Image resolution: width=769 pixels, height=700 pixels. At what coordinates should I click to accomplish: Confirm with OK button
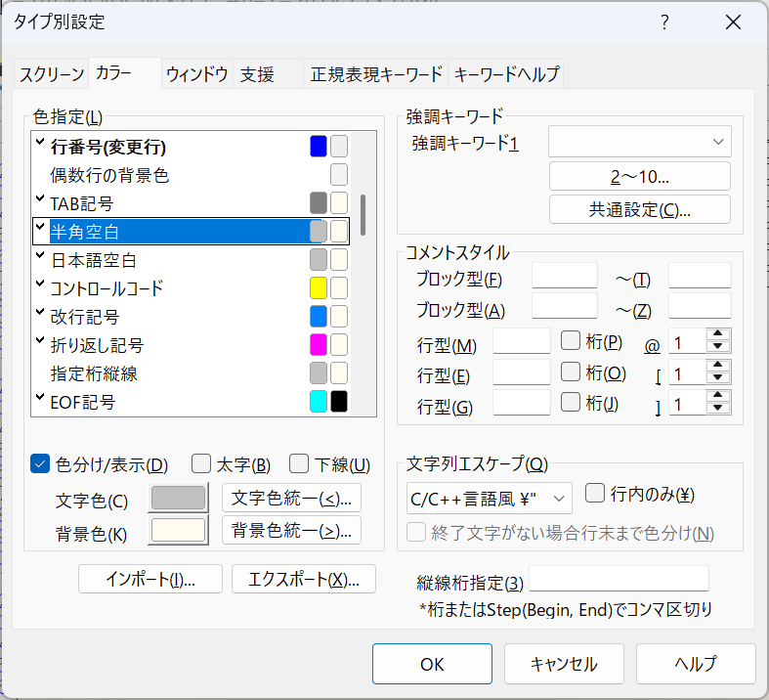pos(432,664)
